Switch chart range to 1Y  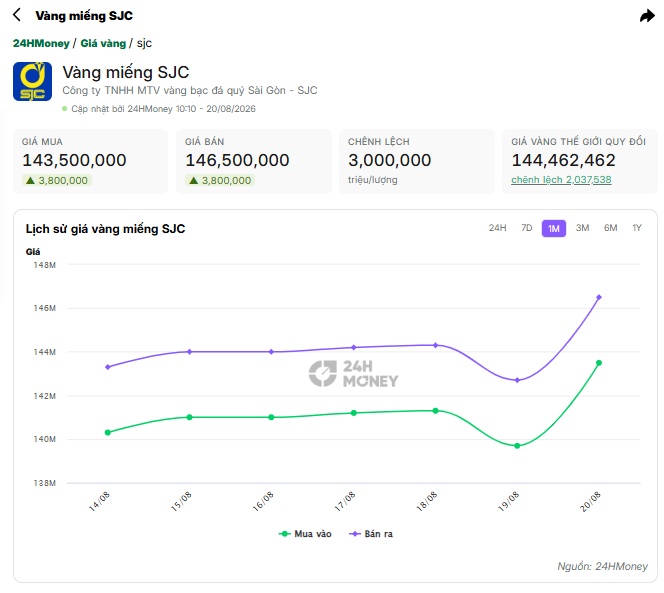click(x=637, y=228)
